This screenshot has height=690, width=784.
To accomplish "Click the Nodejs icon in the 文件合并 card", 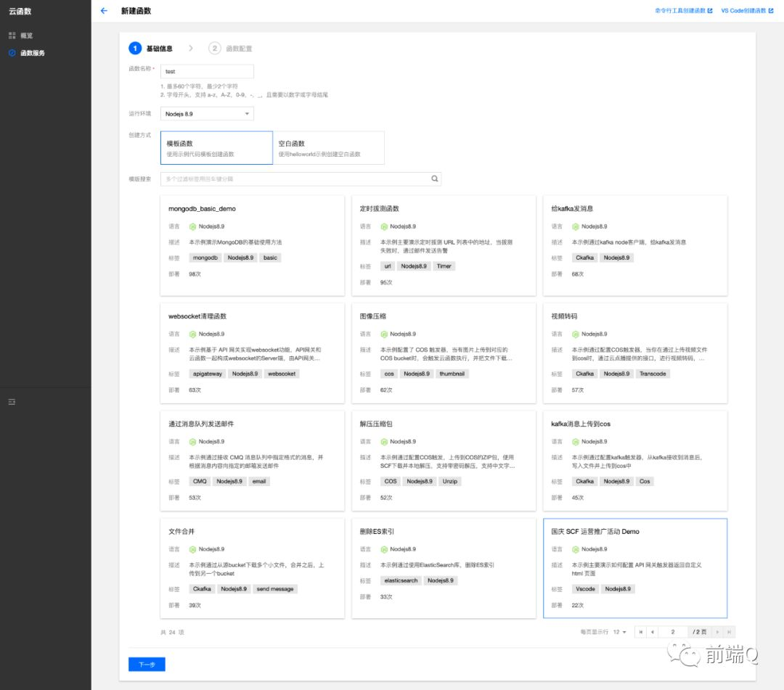I will [192, 549].
